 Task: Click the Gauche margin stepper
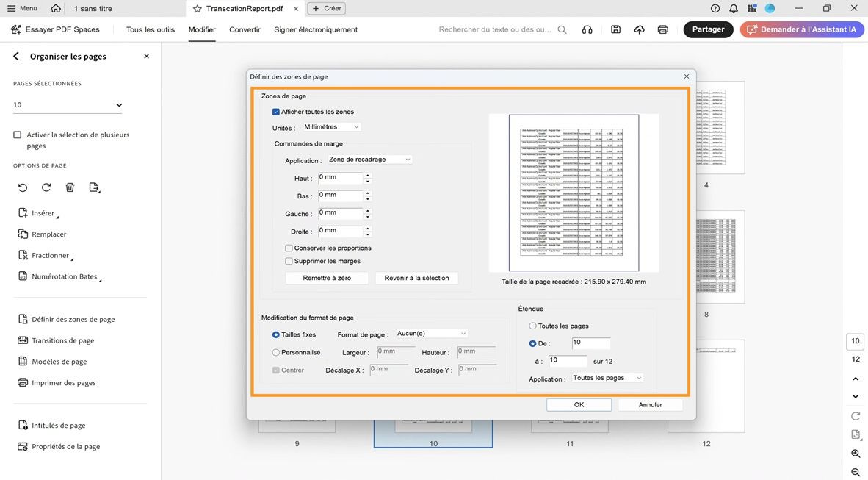[368, 214]
